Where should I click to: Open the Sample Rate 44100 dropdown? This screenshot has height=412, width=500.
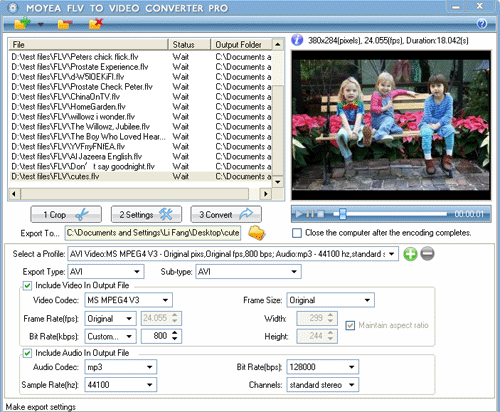(150, 385)
